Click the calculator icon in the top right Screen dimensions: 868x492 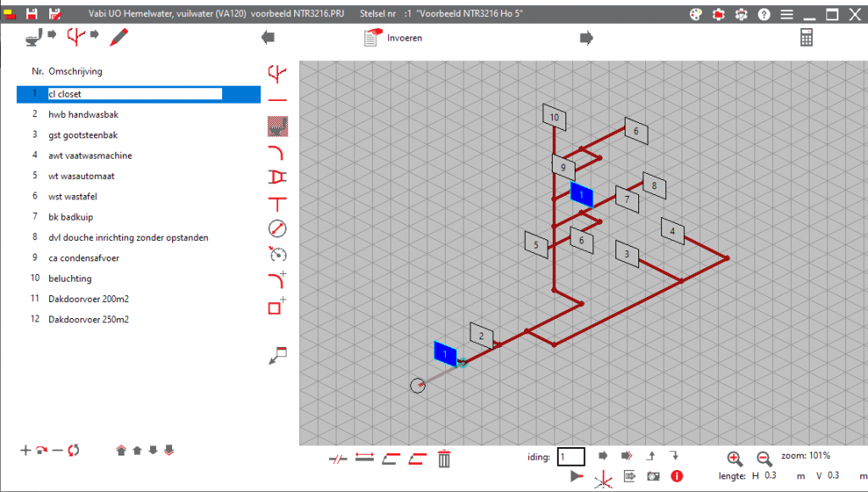pos(807,37)
